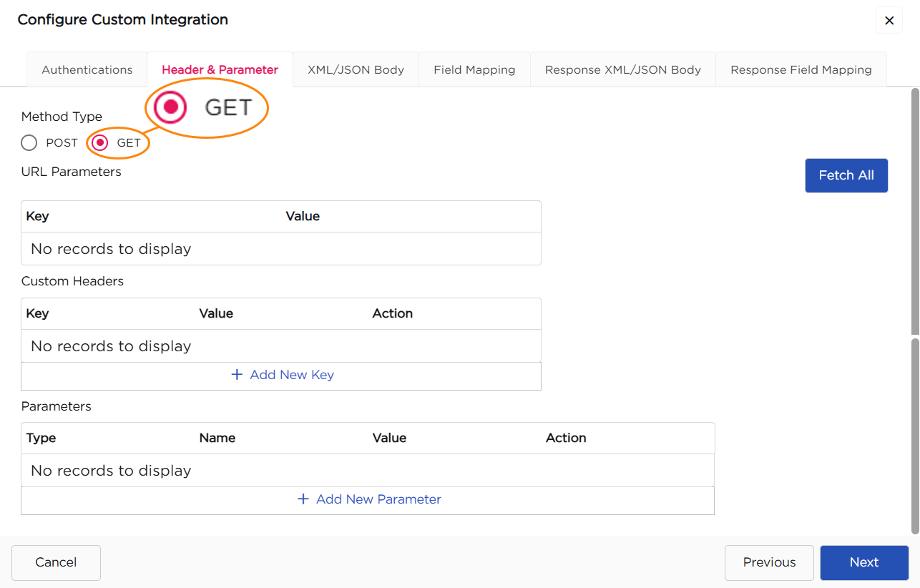Image resolution: width=920 pixels, height=588 pixels.
Task: Click the Action column header in Custom Headers
Action: pos(392,313)
